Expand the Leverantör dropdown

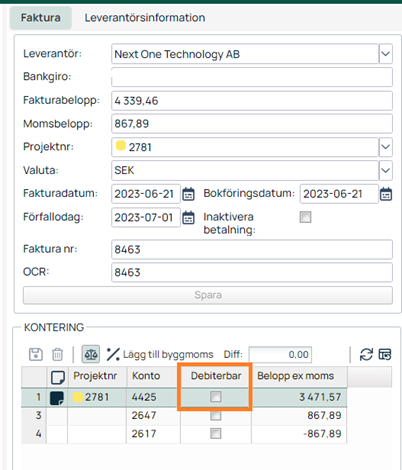(386, 54)
